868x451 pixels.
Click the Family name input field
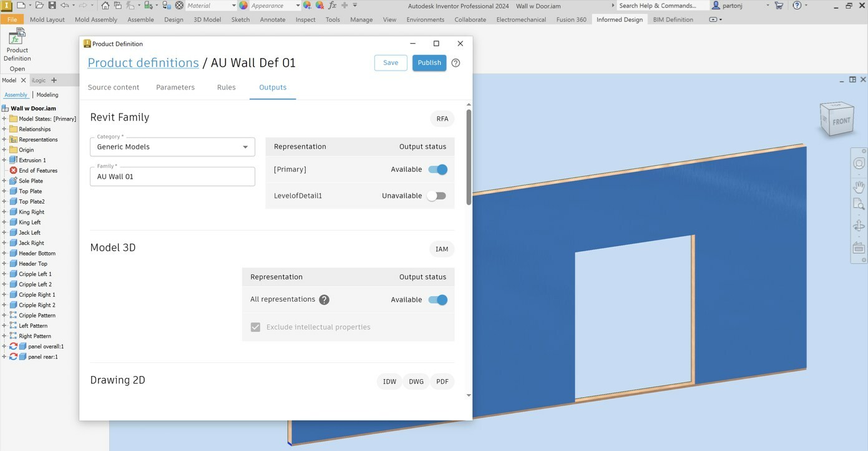click(x=172, y=176)
